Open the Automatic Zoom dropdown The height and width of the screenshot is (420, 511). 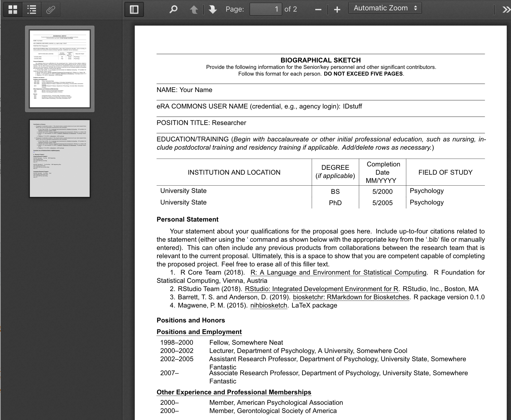pyautogui.click(x=385, y=8)
